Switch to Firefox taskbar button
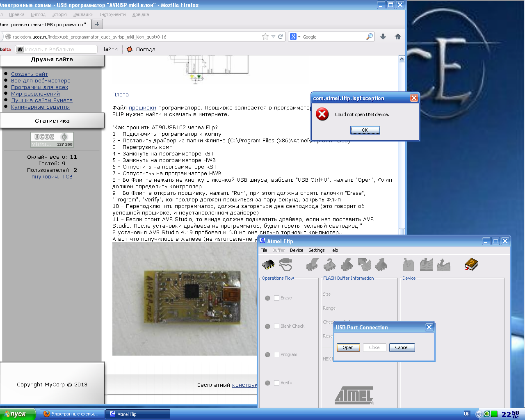 click(71, 414)
